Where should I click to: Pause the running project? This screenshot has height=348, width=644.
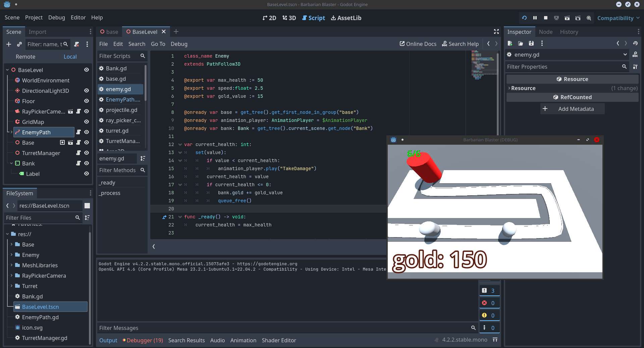point(535,18)
